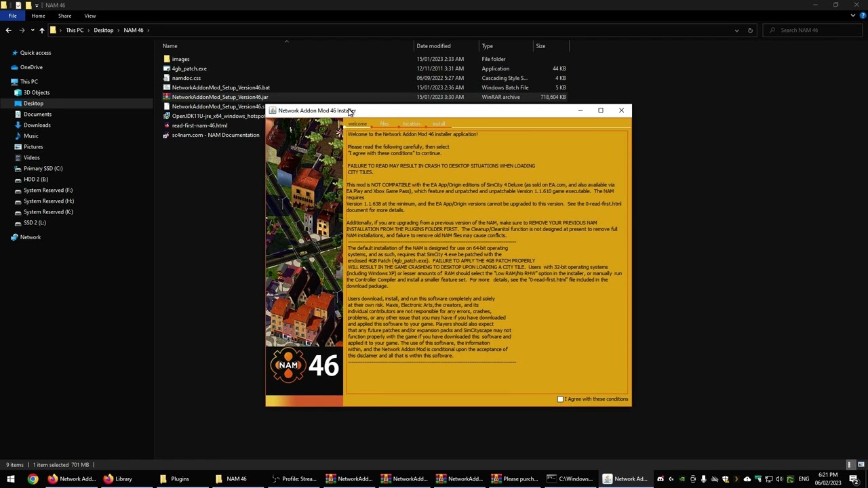This screenshot has width=868, height=488.
Task: Select Network in navigation pane
Action: click(30, 237)
